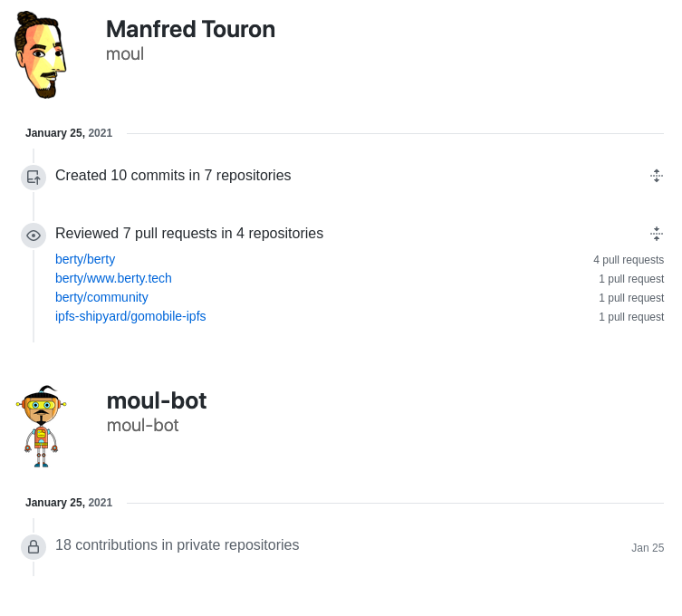Click the '4 pull requests' count

click(629, 260)
